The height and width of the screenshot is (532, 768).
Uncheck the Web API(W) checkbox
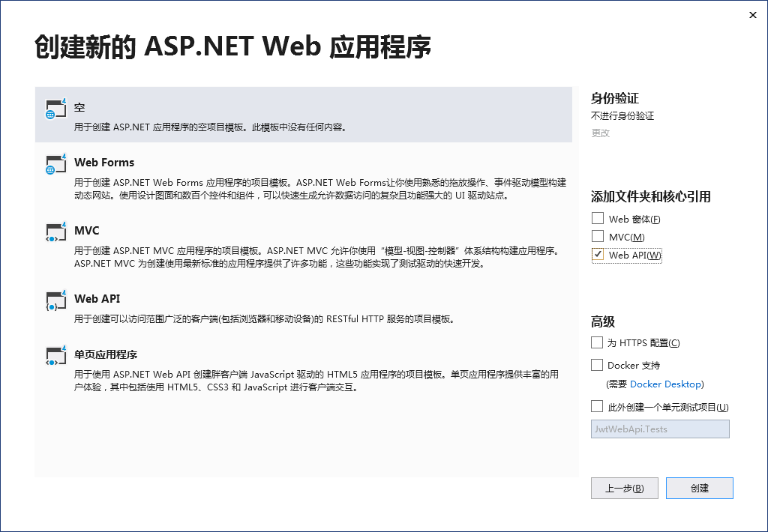(x=598, y=255)
